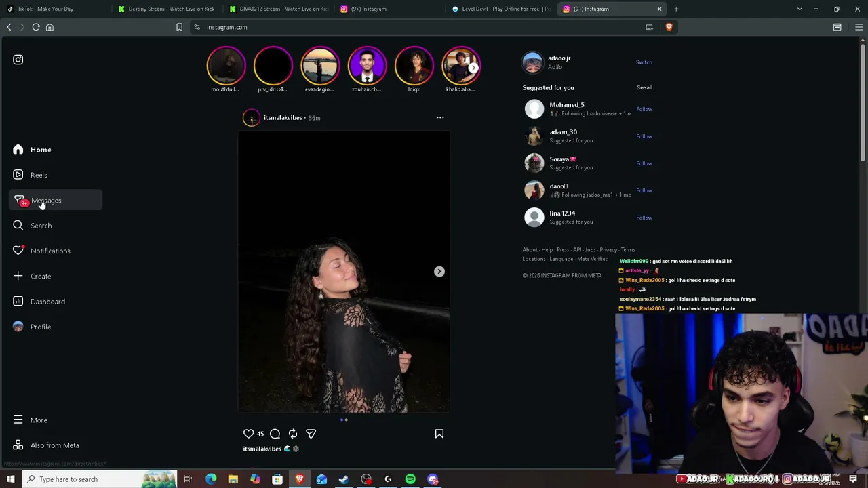Open the Instagram logo home link
The width and height of the screenshot is (868, 488).
(x=18, y=60)
